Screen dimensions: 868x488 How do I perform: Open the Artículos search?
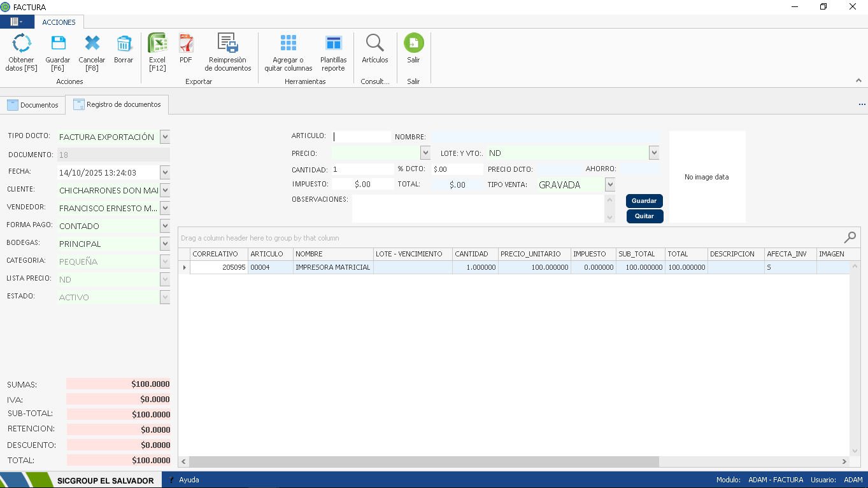pyautogui.click(x=374, y=44)
